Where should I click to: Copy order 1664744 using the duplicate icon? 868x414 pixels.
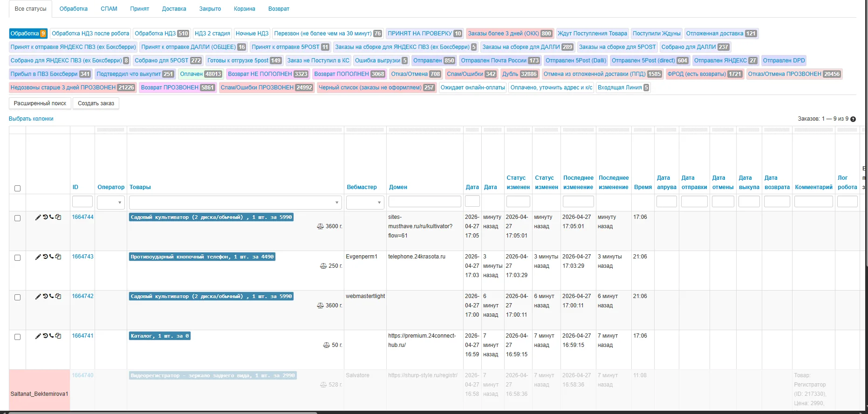coord(58,217)
